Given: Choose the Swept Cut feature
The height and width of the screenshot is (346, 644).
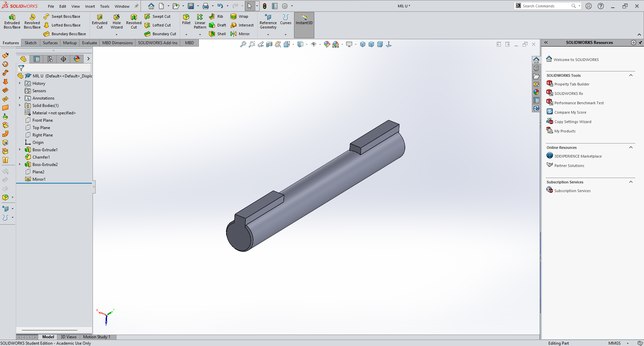Looking at the screenshot, I should pyautogui.click(x=158, y=16).
